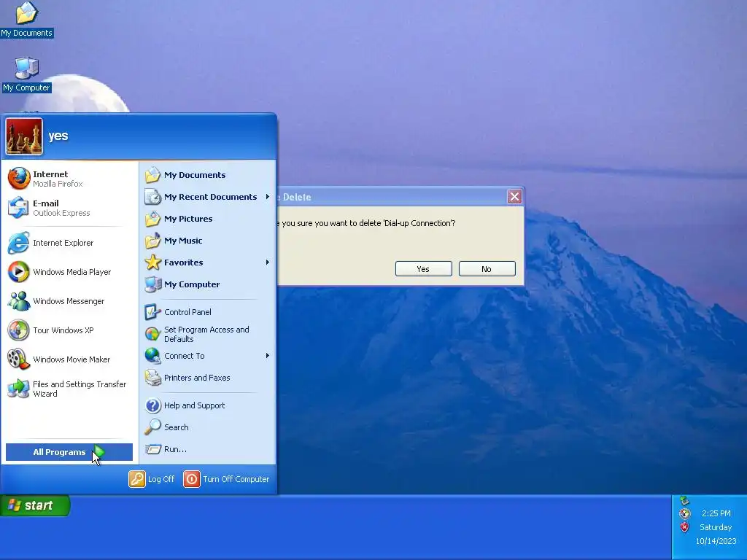The width and height of the screenshot is (747, 560).
Task: Start Windows Media Player icon
Action: coord(18,272)
